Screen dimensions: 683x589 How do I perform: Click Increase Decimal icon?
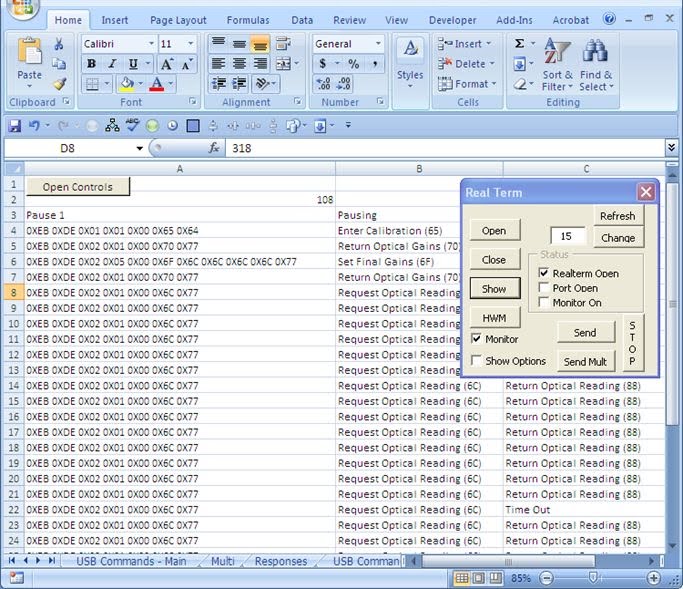tap(323, 84)
